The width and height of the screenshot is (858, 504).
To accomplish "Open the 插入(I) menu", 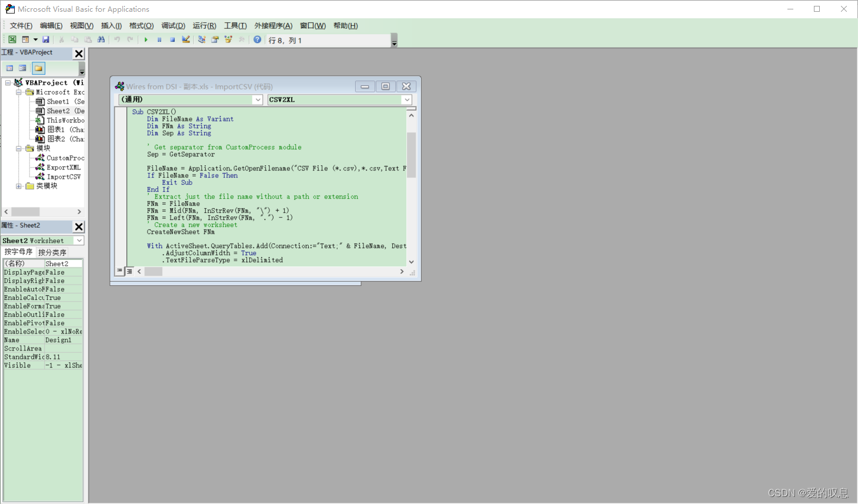I will (x=111, y=25).
